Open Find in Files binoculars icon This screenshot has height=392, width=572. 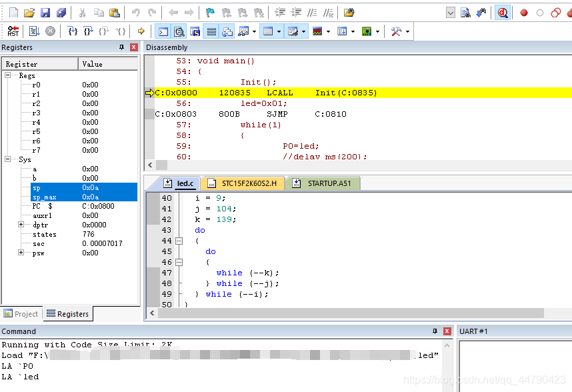point(349,13)
